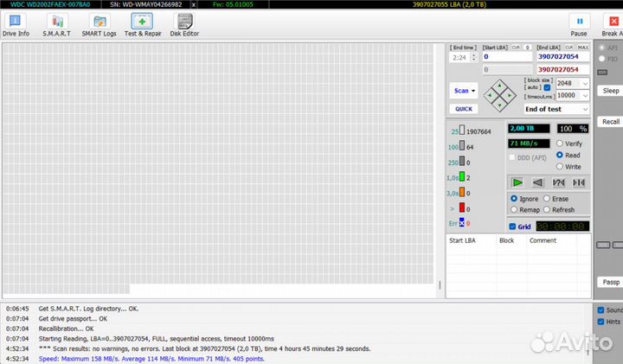Toggle the Grid checkbox
This screenshot has height=364, width=623.
click(x=512, y=227)
